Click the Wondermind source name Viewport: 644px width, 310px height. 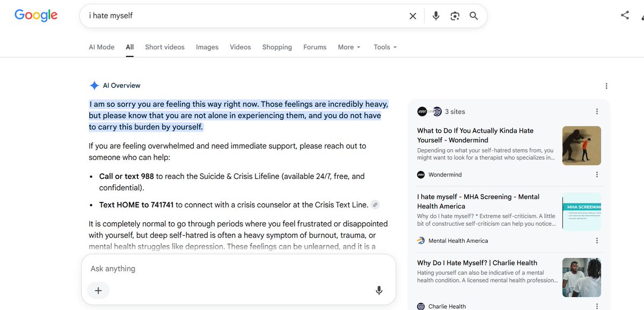[445, 175]
